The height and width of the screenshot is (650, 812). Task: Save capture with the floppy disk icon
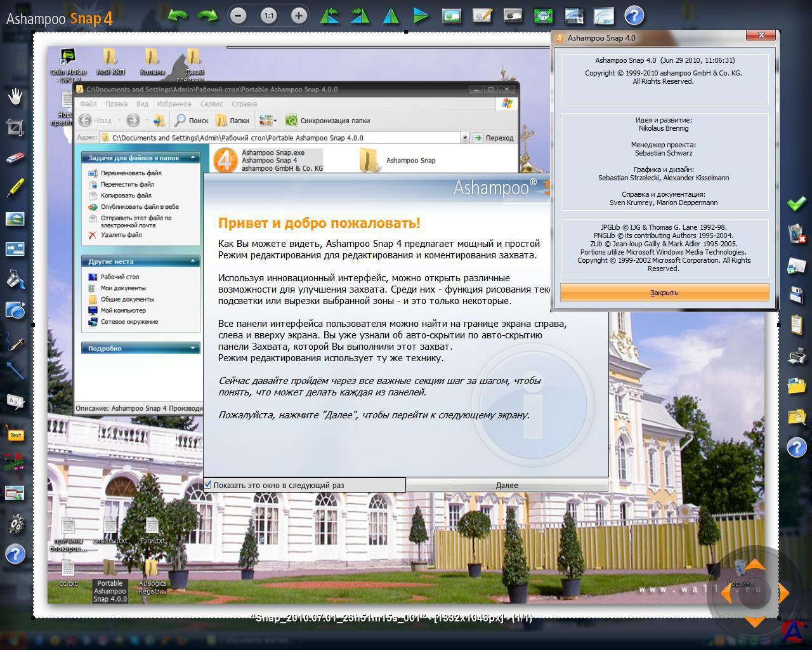[796, 295]
